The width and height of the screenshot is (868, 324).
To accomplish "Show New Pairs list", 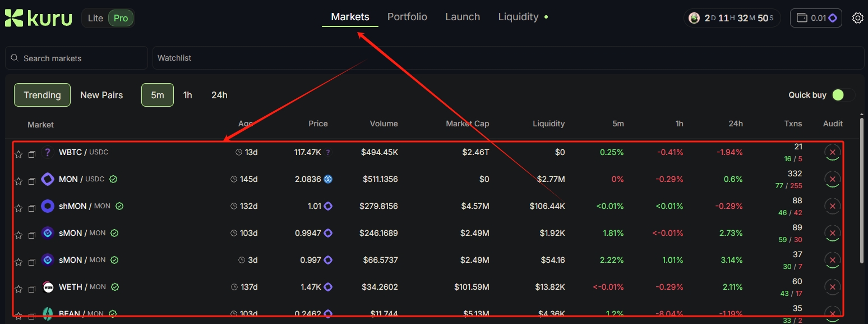I will coord(101,95).
